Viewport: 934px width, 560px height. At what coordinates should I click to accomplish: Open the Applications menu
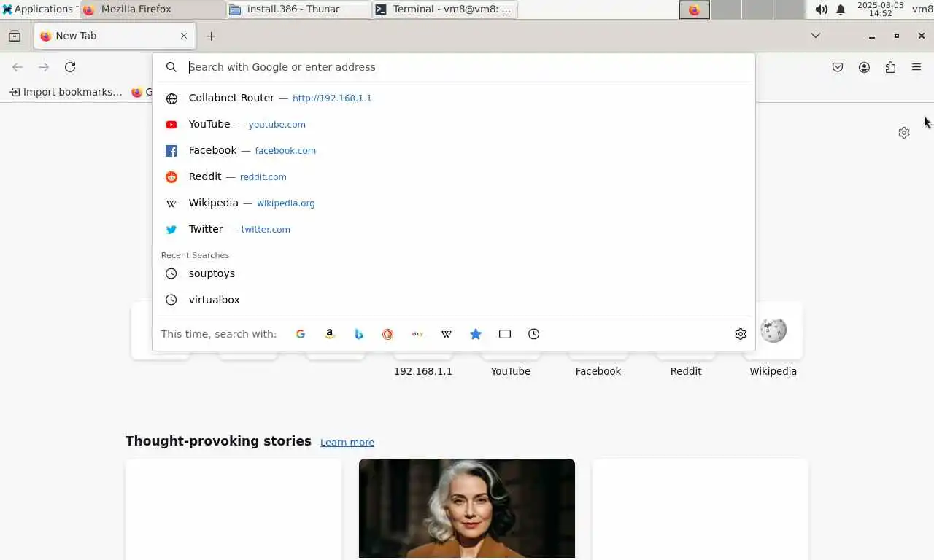click(38, 9)
